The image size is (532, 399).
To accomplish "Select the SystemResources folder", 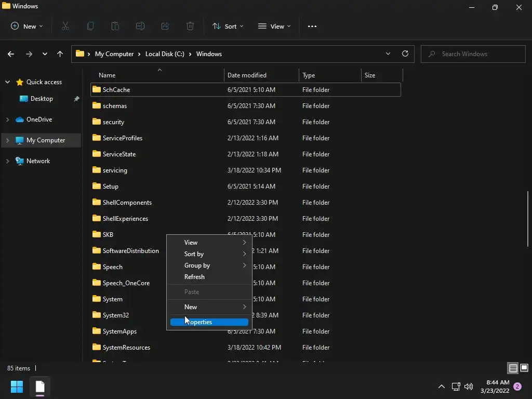I will pos(126,348).
